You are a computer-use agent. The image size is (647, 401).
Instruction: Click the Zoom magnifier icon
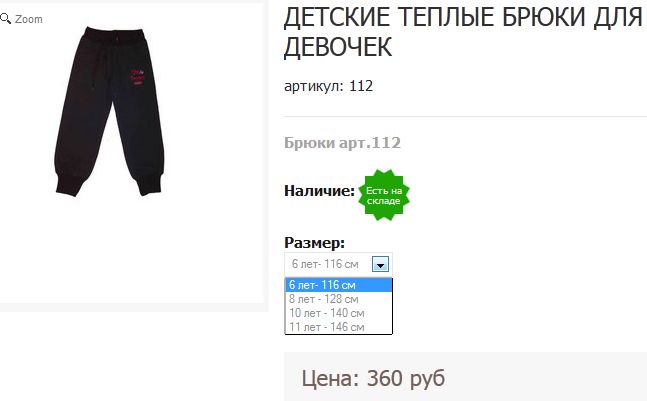pos(5,18)
